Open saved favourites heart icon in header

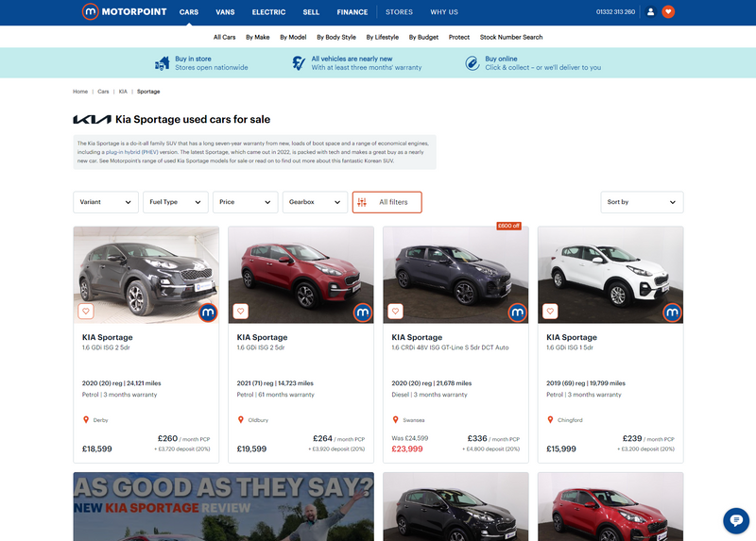click(x=668, y=11)
